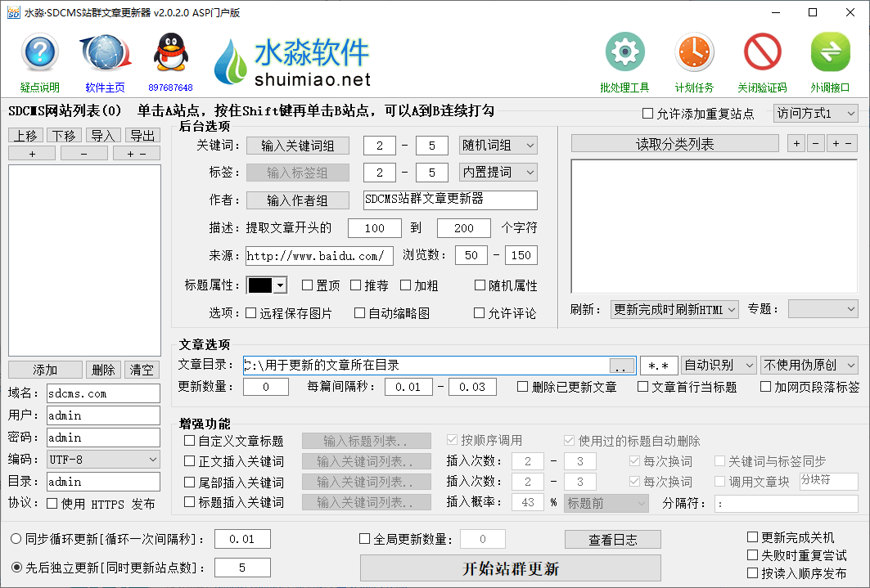
Task: Open the 软件主页 globe icon
Action: (x=106, y=53)
